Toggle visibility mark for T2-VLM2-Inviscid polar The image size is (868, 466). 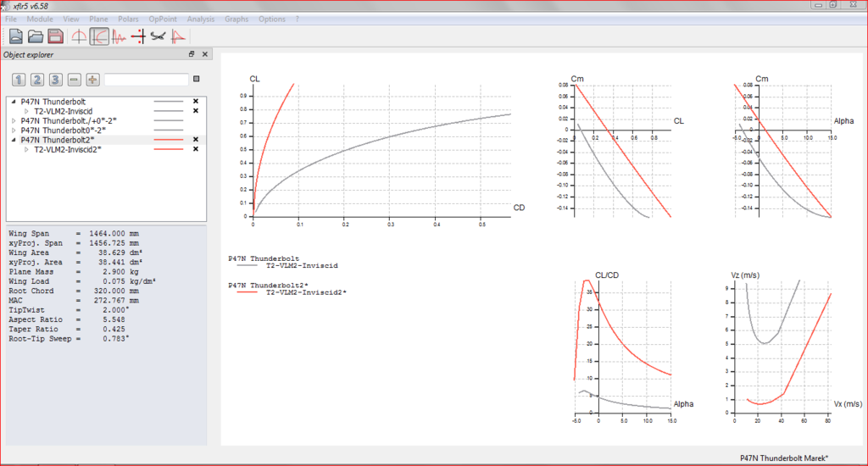pyautogui.click(x=196, y=111)
